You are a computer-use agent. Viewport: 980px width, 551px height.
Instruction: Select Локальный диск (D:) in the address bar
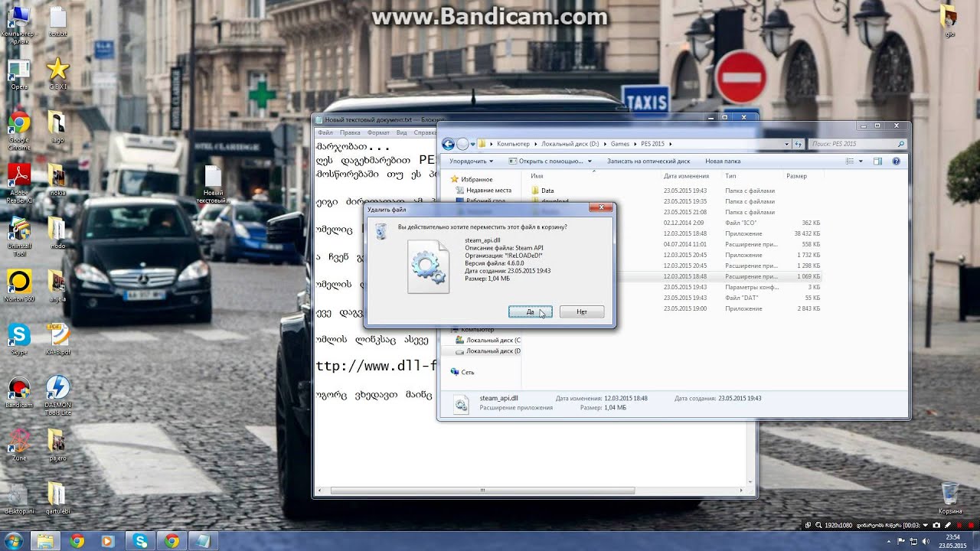570,144
